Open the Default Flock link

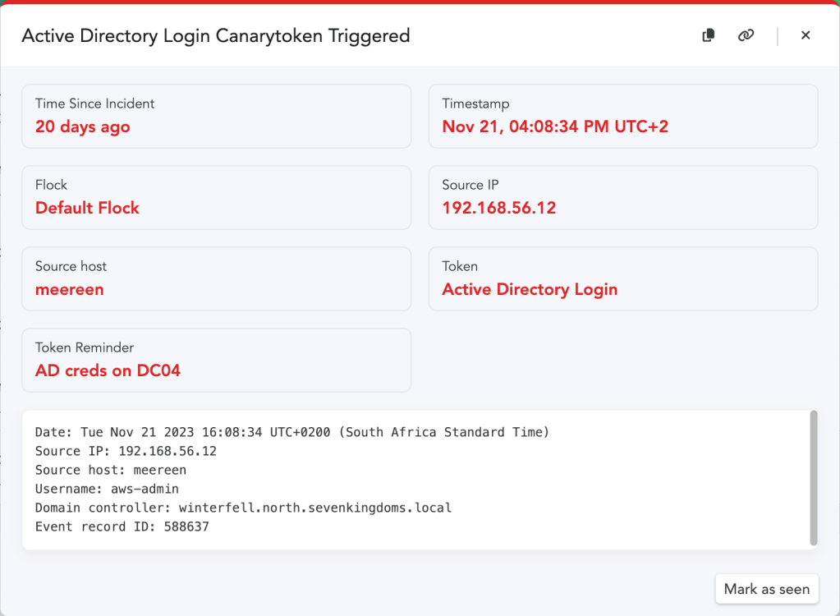(87, 208)
